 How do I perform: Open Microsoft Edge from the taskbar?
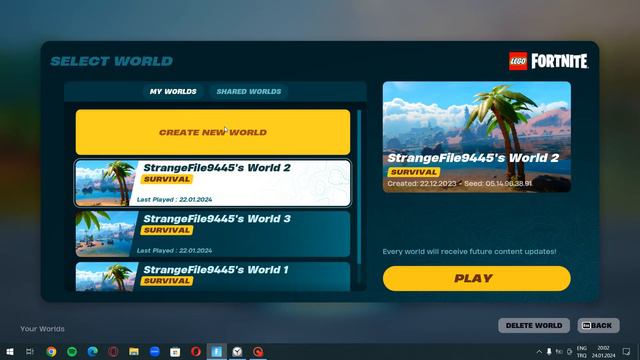click(x=93, y=351)
